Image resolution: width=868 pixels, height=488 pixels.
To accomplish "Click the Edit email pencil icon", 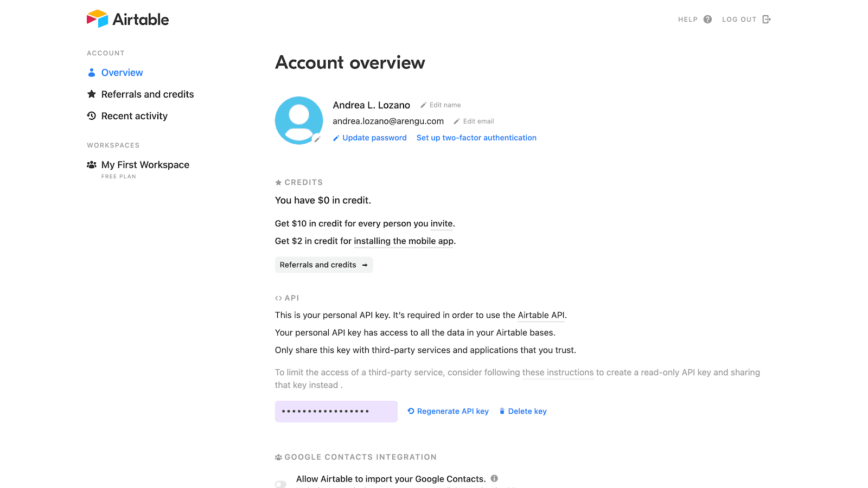I will pyautogui.click(x=457, y=121).
